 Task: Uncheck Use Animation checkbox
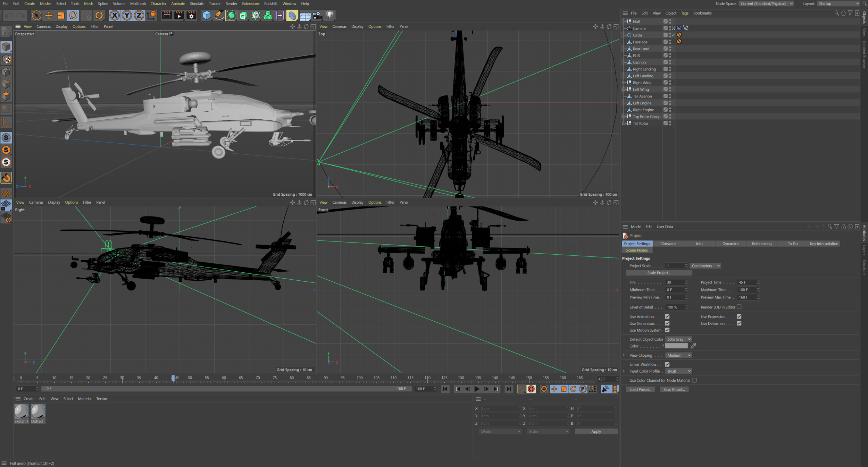click(667, 316)
